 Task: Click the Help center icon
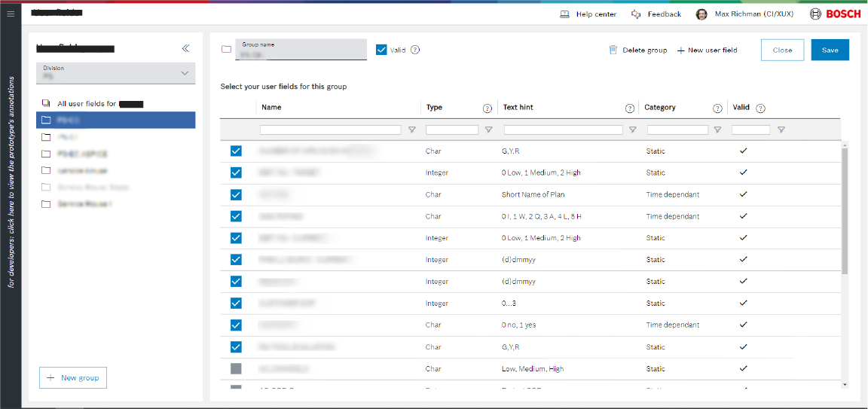tap(565, 14)
